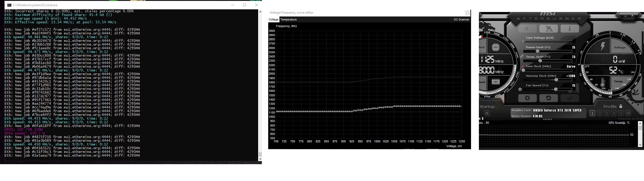Viewport: 644px width, 181px height.
Task: Click 'Eth: Effective speed: 53.54 MH/s' line
Action: click(60, 22)
